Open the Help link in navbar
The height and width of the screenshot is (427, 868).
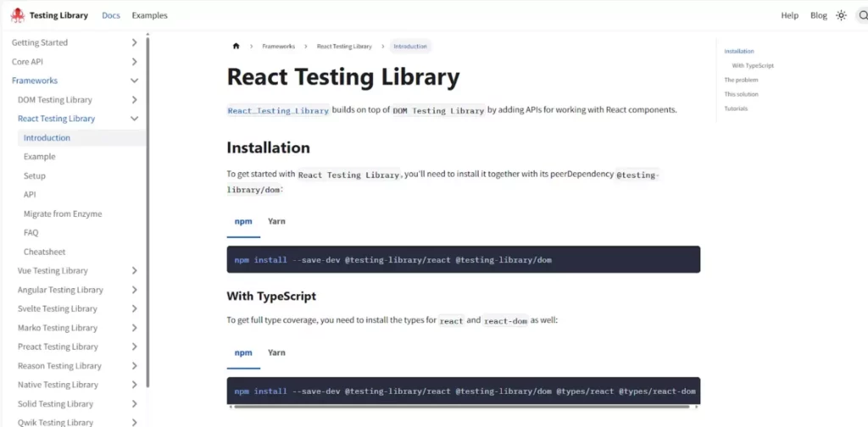click(789, 15)
